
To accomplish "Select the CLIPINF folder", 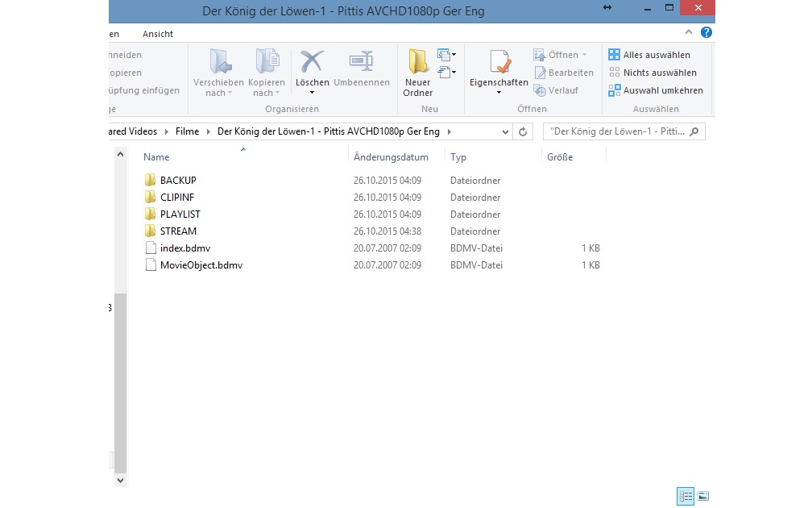I will [177, 198].
